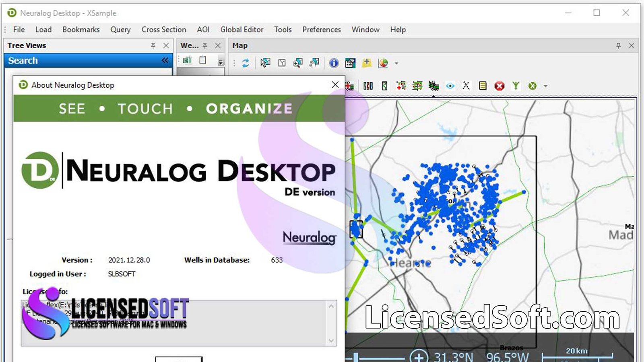Open the File menu

pos(19,30)
